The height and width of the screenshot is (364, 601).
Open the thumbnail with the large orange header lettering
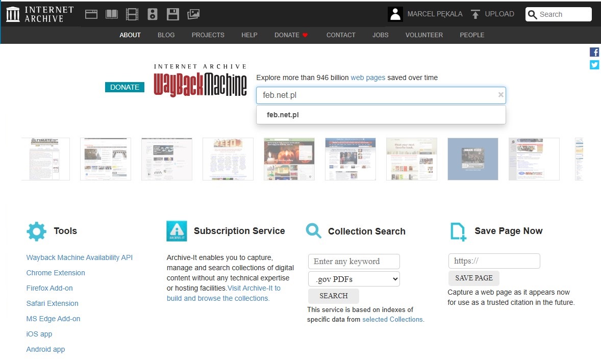point(228,159)
